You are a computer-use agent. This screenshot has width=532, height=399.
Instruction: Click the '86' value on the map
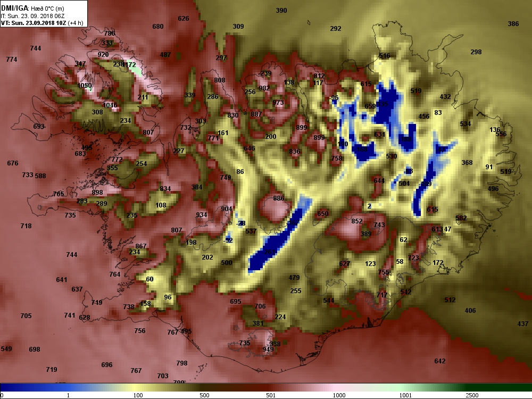(240, 172)
